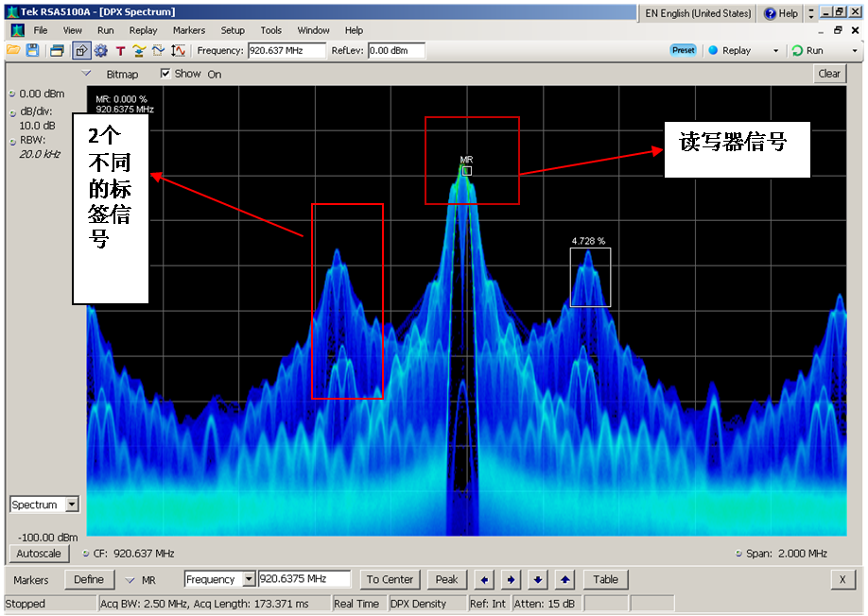Open Help using the question mark icon

point(770,14)
